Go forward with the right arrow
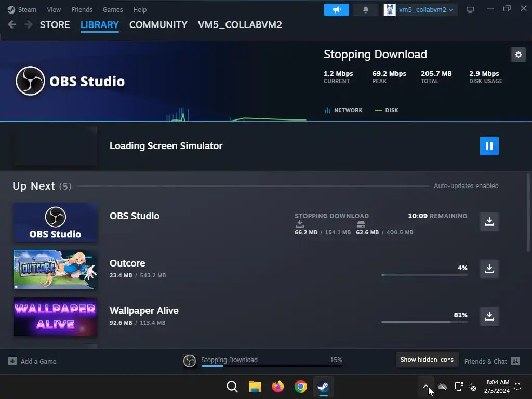 [x=29, y=25]
